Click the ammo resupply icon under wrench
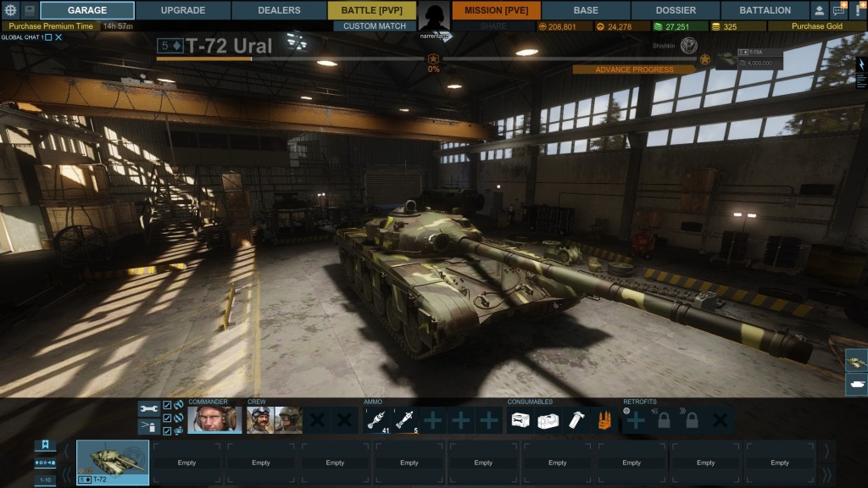The height and width of the screenshot is (488, 868). (149, 426)
